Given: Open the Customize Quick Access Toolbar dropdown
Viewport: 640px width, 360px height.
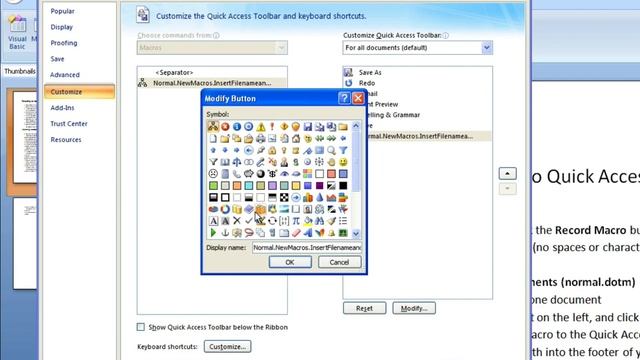Looking at the screenshot, I should click(487, 48).
